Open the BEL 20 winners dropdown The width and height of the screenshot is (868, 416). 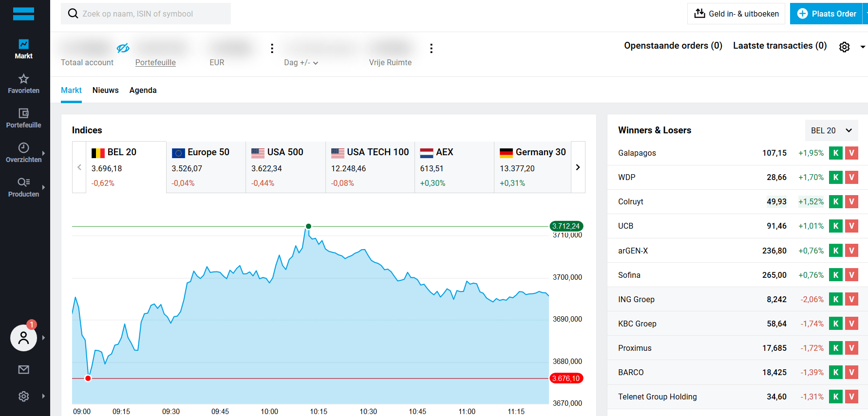pos(831,130)
